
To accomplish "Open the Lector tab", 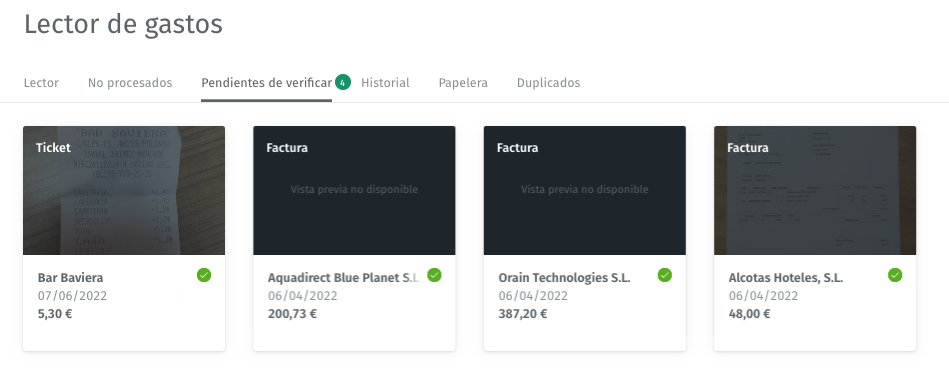I will (x=41, y=83).
